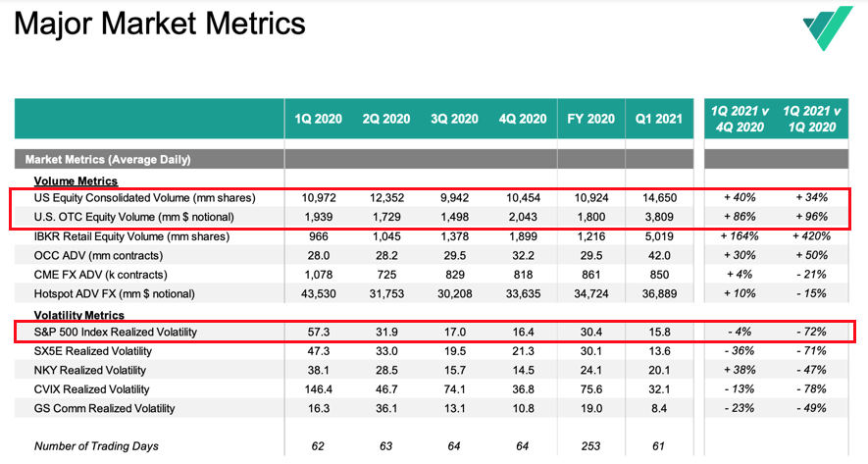Click the 2,043 OTC 4Q 2020 value
868x464 pixels.
(523, 217)
